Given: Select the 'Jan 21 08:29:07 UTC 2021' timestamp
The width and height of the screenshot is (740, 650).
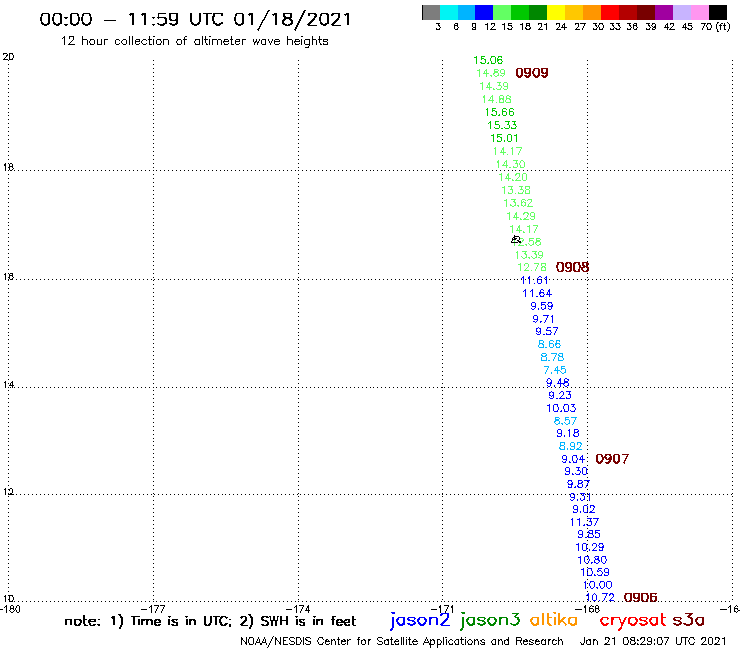Looking at the screenshot, I should pos(653,641).
